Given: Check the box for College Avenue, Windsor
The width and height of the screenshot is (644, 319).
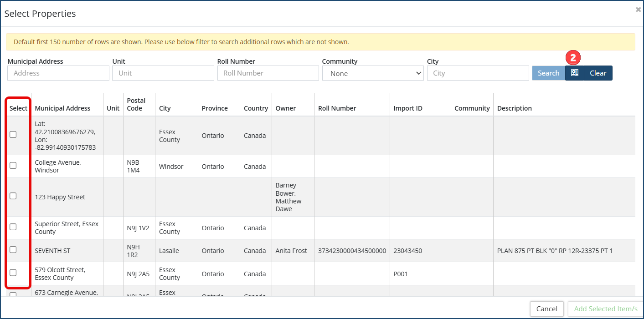Looking at the screenshot, I should [x=13, y=166].
